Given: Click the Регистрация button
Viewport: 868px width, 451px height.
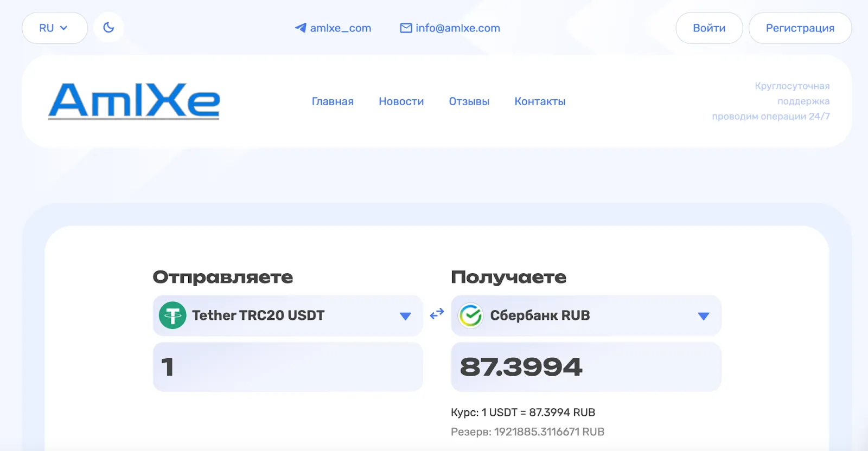Looking at the screenshot, I should tap(800, 28).
